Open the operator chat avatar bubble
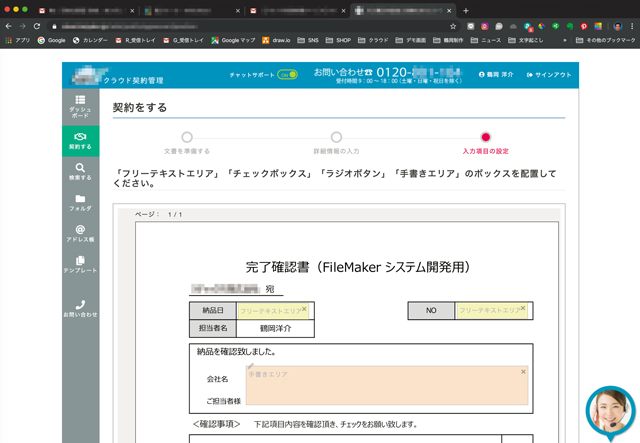This screenshot has height=443, width=640. (x=611, y=411)
